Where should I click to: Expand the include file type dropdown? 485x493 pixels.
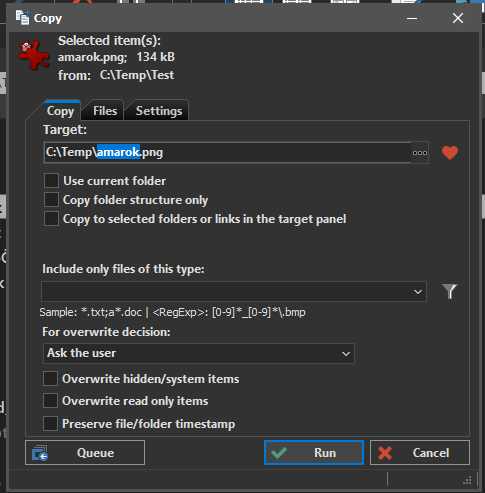pos(418,292)
